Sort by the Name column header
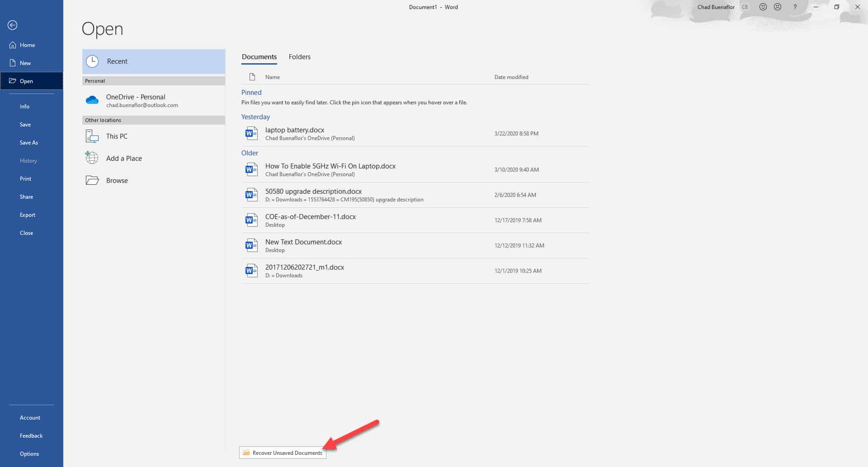Image resolution: width=868 pixels, height=467 pixels. 273,77
